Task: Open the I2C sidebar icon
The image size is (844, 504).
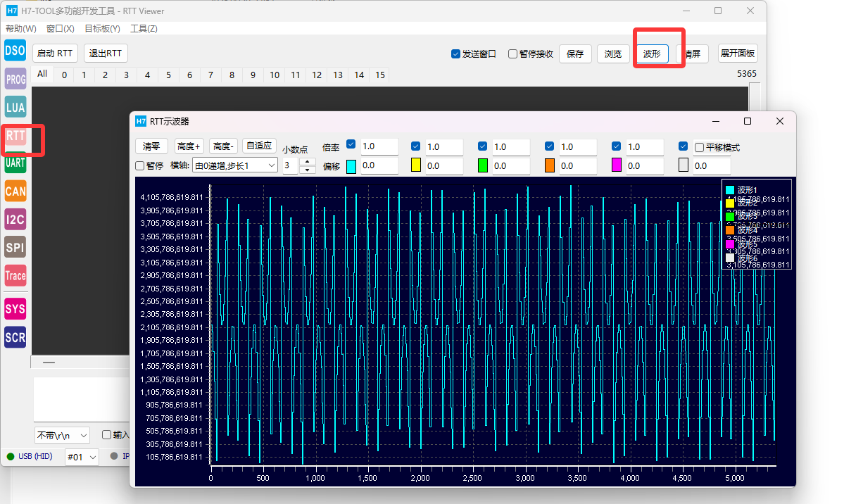Action: pos(15,220)
